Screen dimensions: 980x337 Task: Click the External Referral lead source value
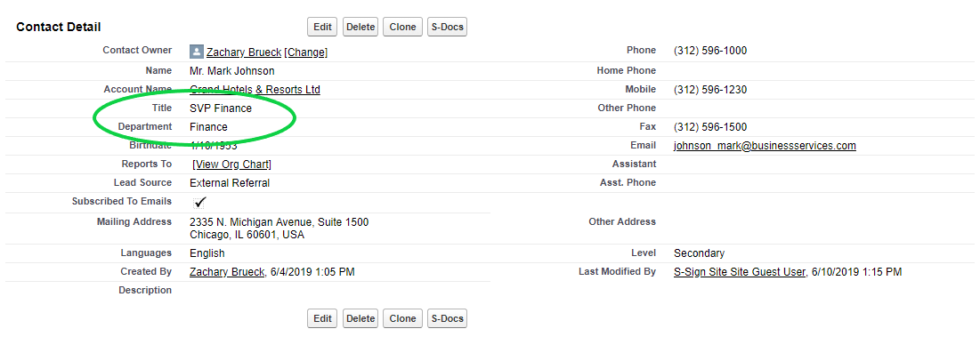pyautogui.click(x=230, y=183)
